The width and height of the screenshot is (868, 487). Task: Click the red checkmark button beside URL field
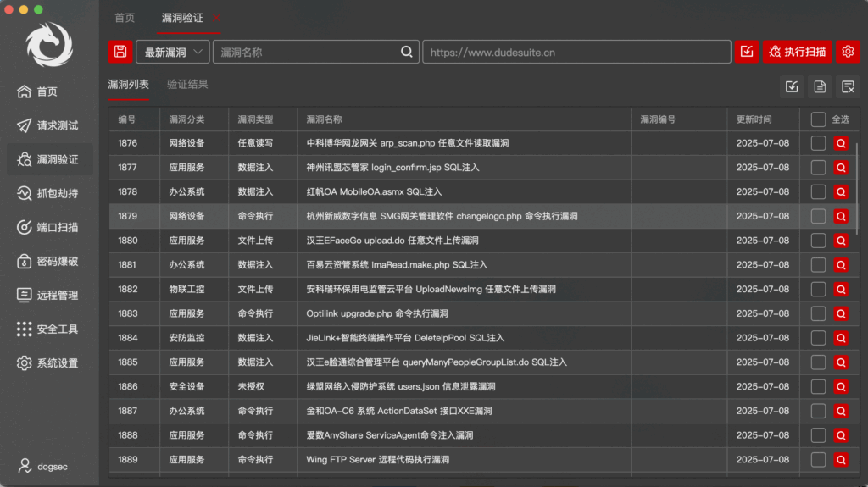click(x=746, y=52)
